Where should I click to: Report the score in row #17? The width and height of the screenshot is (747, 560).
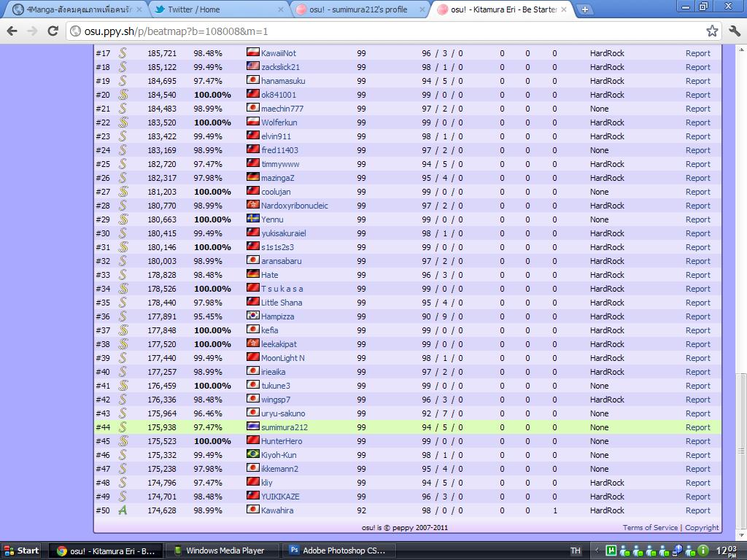click(x=698, y=53)
